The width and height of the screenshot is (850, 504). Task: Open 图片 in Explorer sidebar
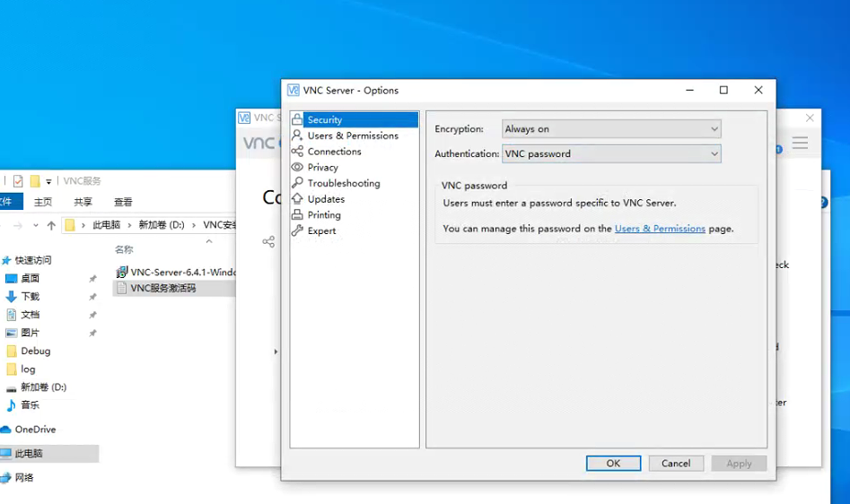pos(30,333)
